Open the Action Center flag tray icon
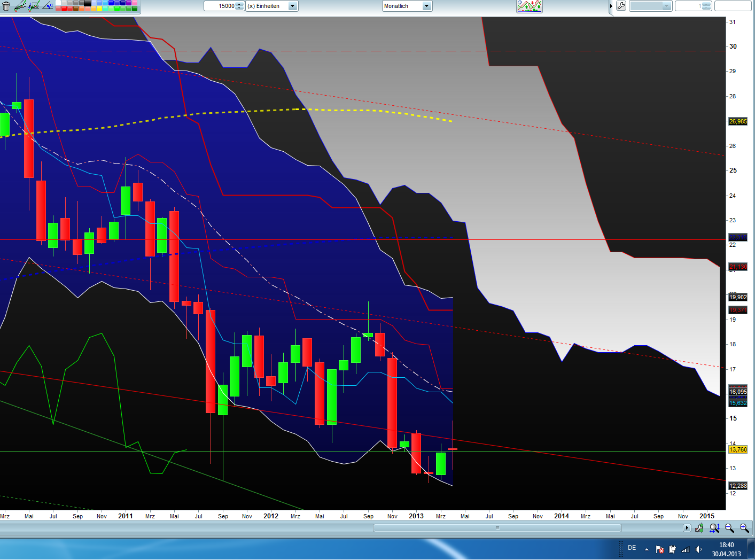 [660, 549]
